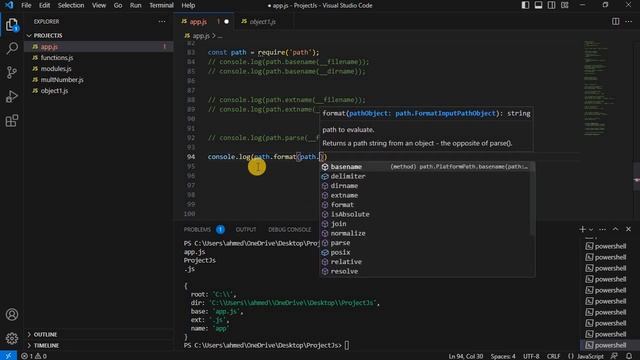
Task: Open modules.js in the Explorer
Action: pyautogui.click(x=98, y=69)
